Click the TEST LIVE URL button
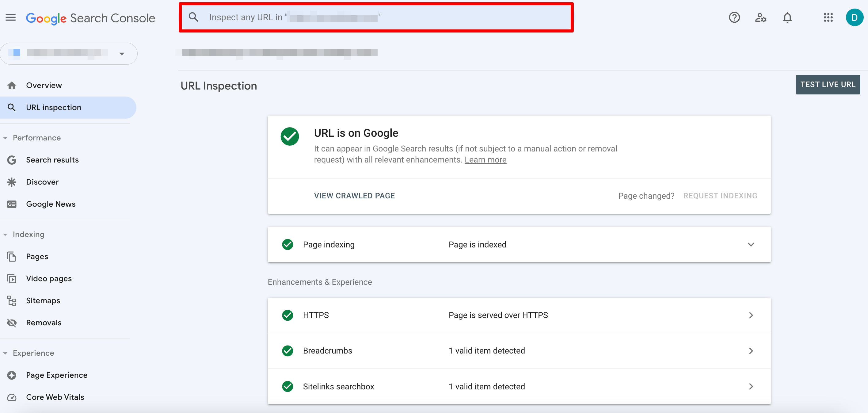 [x=829, y=85]
